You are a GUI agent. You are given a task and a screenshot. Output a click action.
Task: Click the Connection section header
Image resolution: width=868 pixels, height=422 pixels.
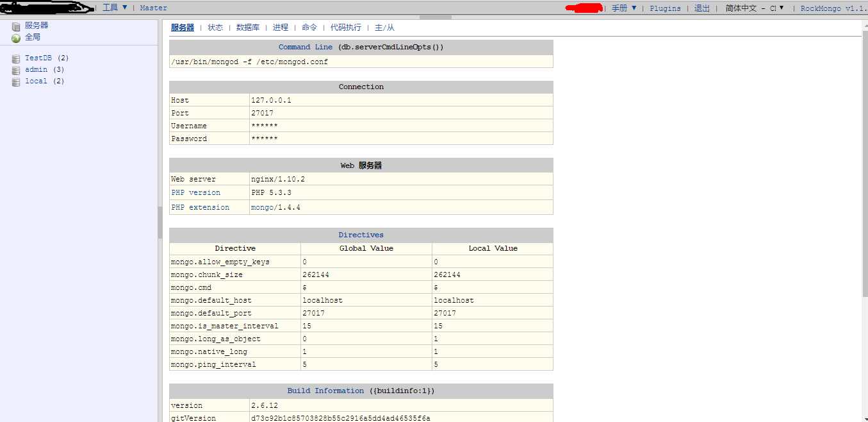pos(361,87)
